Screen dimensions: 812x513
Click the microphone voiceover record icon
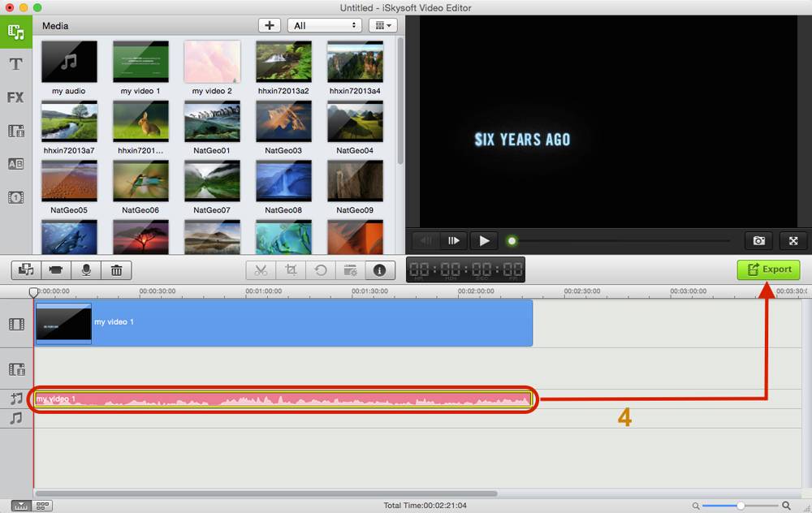pos(86,270)
